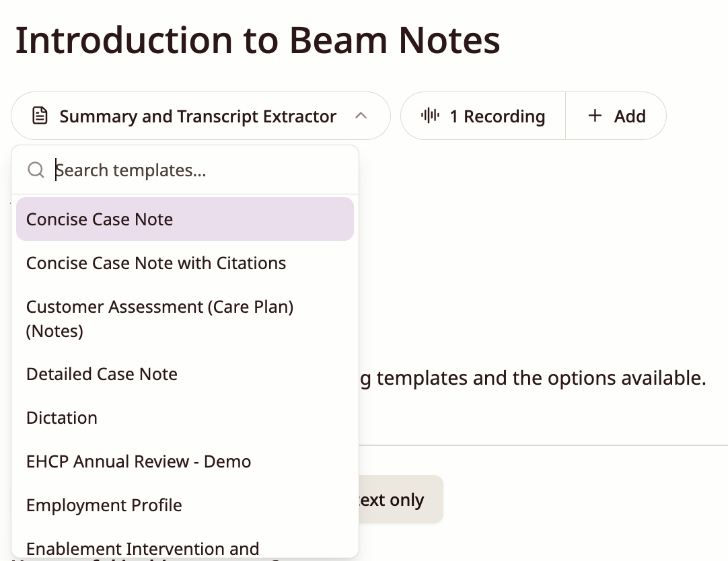Click the partially hidden text only button
Image resolution: width=728 pixels, height=561 pixels.
click(x=401, y=499)
